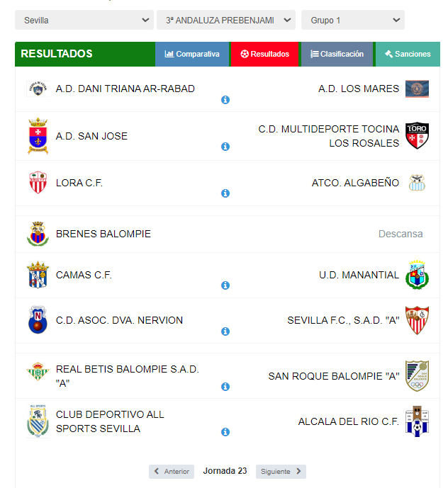This screenshot has width=448, height=488.
Task: Click info icon for Nervion vs Sevilla match
Action: coord(225,331)
